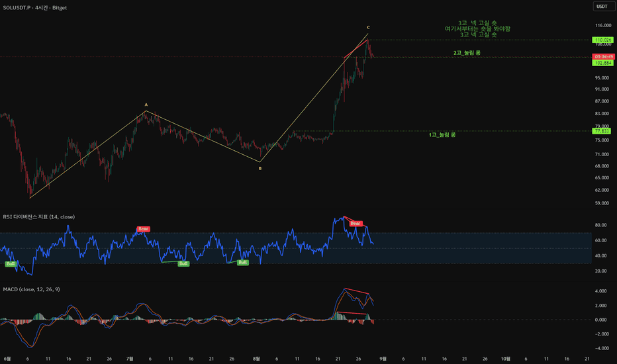Select wave point label C at chart top
The image size is (617, 364).
pos(368,27)
